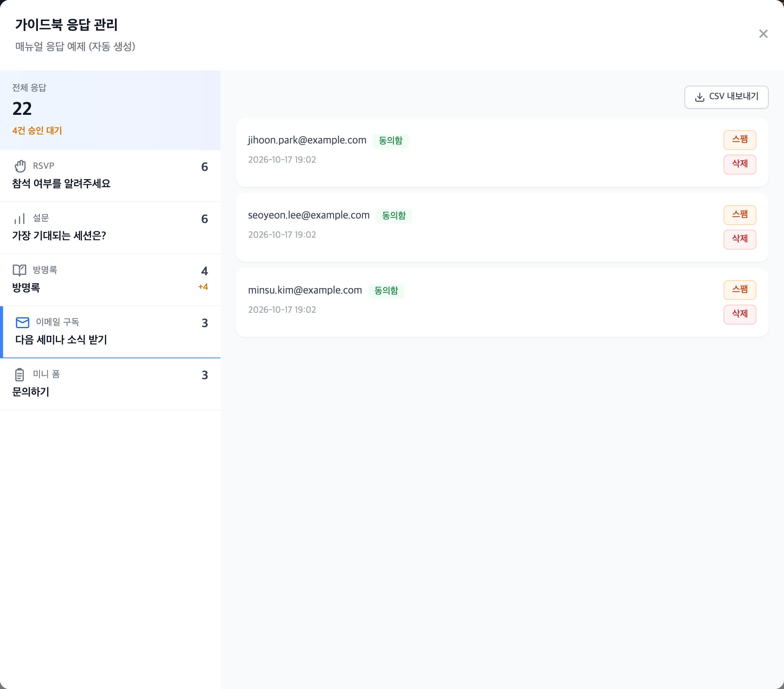Viewport: 784px width, 689px height.
Task: Mark seoyeon.lee@example.com as 스팸
Action: pos(740,214)
